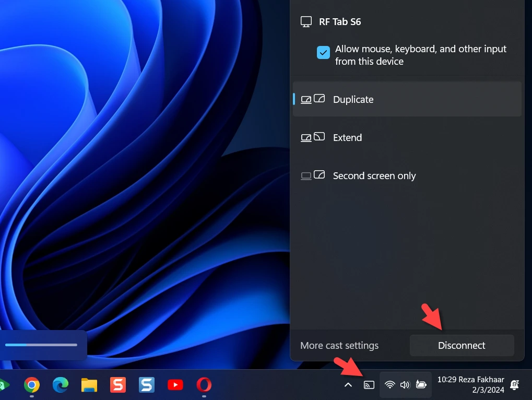Launch Google Chrome from taskbar
Image resolution: width=532 pixels, height=400 pixels.
point(31,385)
